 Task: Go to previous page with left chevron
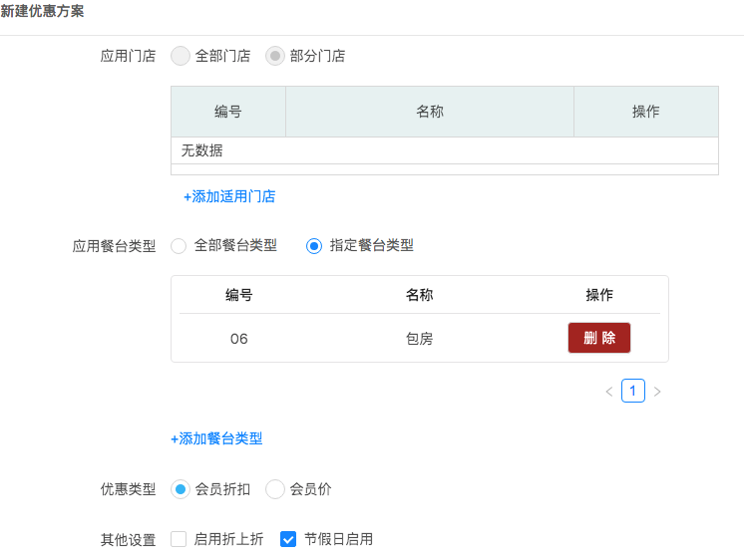609,392
